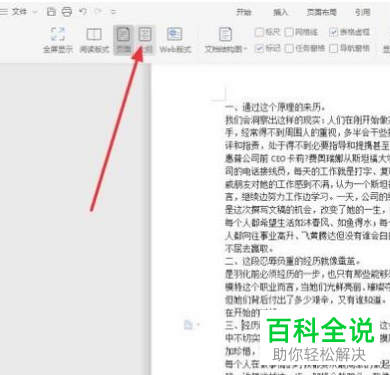Open the customize quick access toolbar dropdown

[113, 12]
